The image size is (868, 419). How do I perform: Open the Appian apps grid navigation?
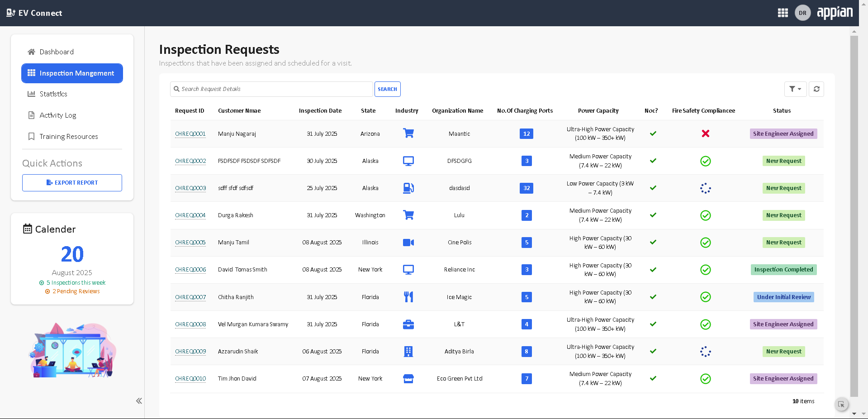coord(783,13)
